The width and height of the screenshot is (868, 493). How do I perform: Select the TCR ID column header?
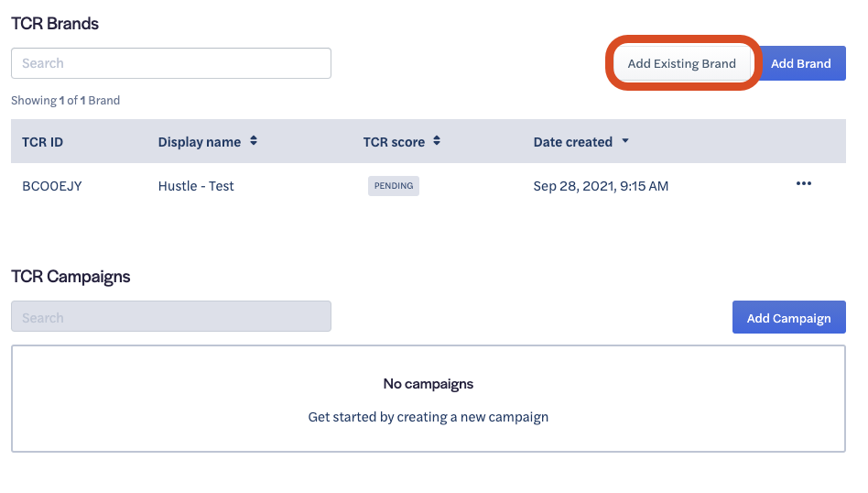[42, 142]
